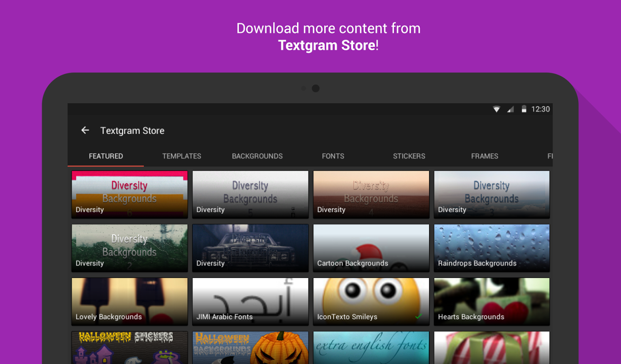Open the Halloween Stickers pack

pos(129,348)
